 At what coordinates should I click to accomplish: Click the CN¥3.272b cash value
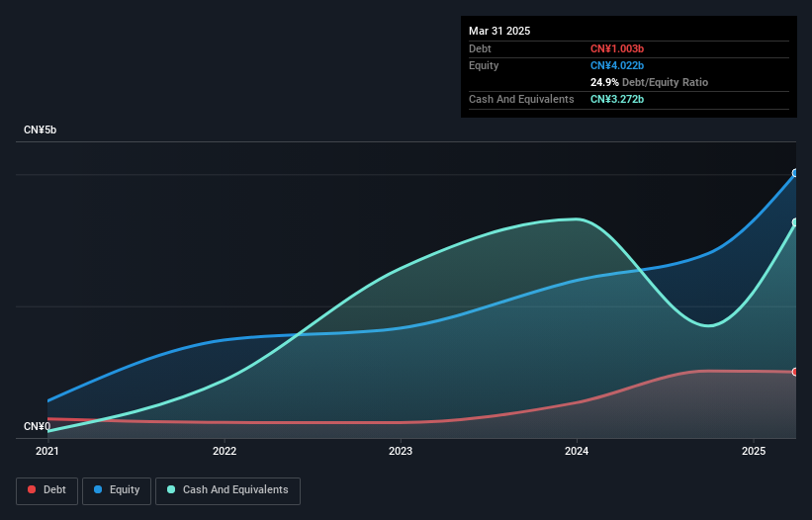617,99
